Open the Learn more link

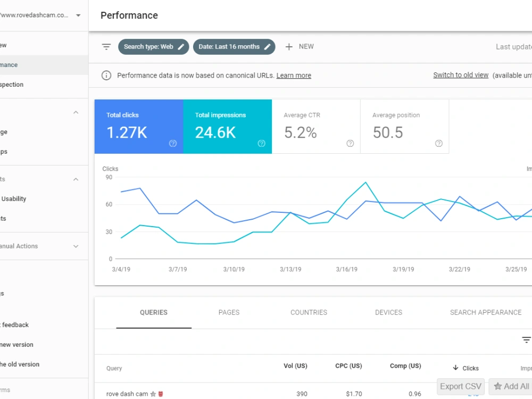tap(294, 76)
